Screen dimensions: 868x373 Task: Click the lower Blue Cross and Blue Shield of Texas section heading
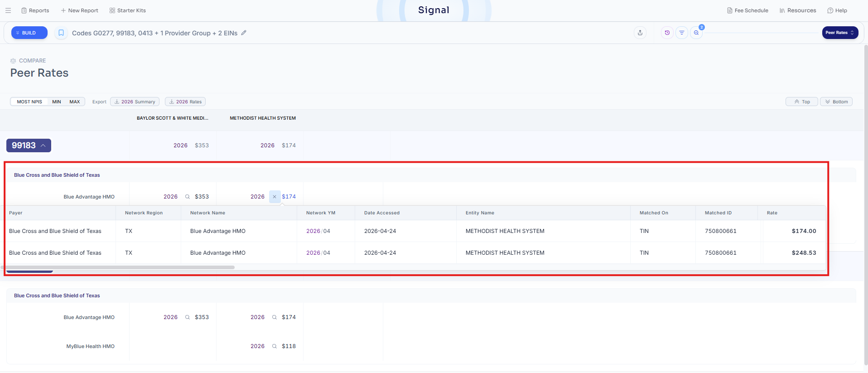[x=57, y=295]
